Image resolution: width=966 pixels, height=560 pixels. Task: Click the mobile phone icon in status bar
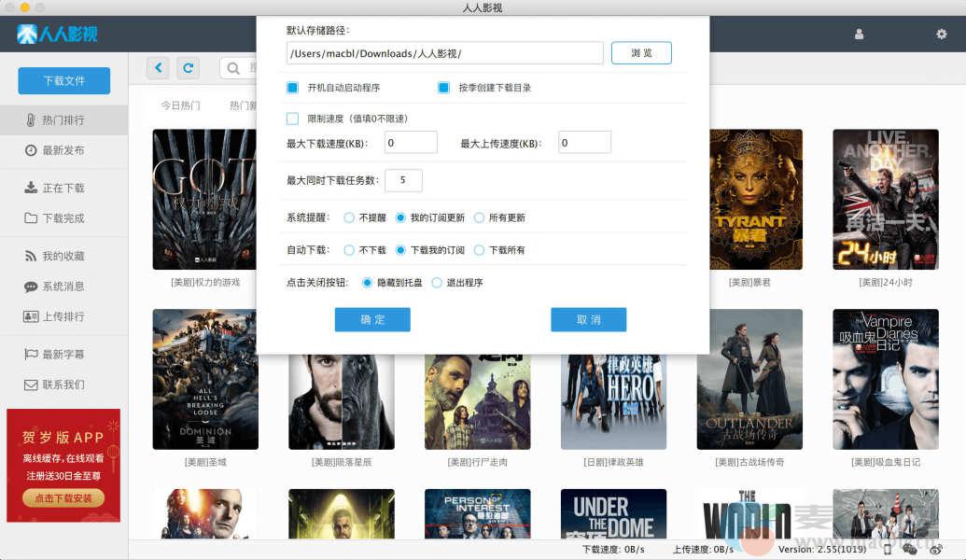click(888, 550)
